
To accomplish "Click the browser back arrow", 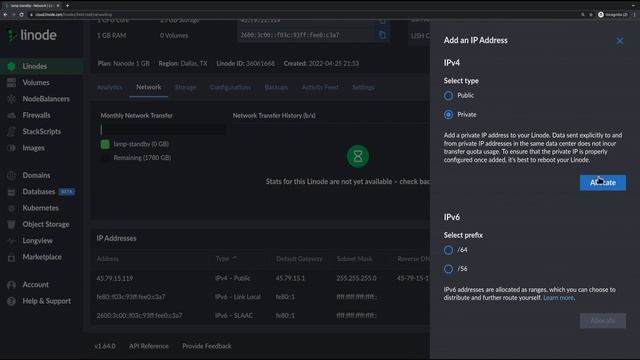I will [x=5, y=14].
